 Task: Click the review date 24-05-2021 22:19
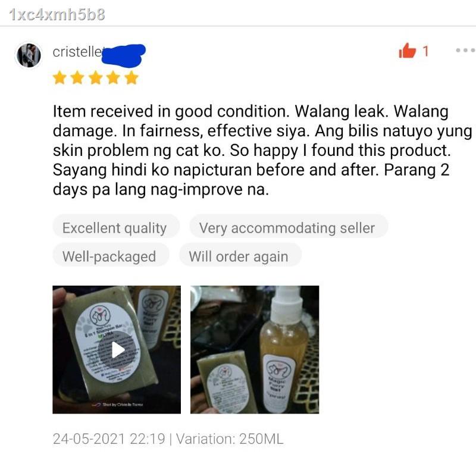click(x=109, y=439)
